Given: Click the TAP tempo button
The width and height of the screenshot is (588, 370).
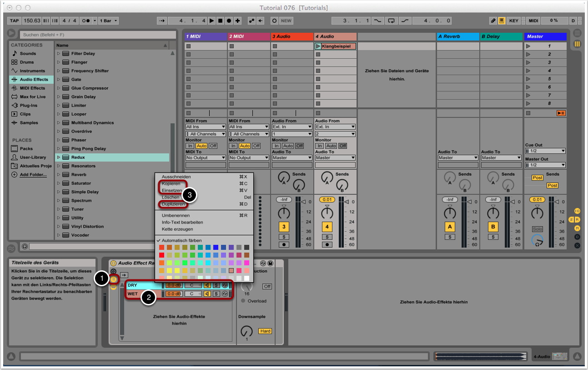Looking at the screenshot, I should point(15,20).
